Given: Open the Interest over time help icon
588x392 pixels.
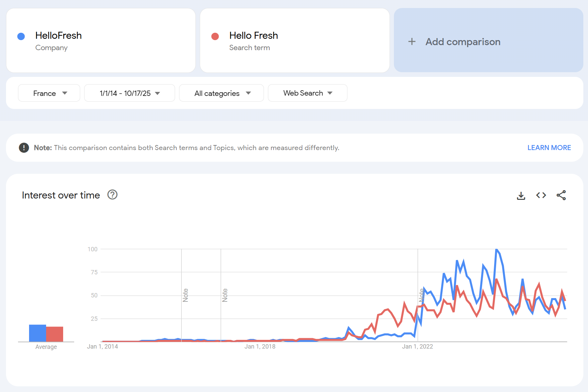Looking at the screenshot, I should (x=112, y=195).
